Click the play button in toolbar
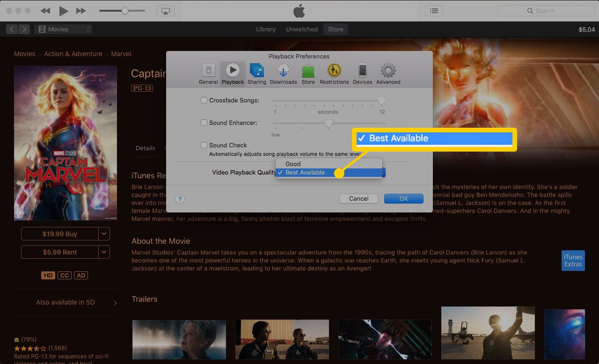This screenshot has width=599, height=364. click(x=64, y=11)
